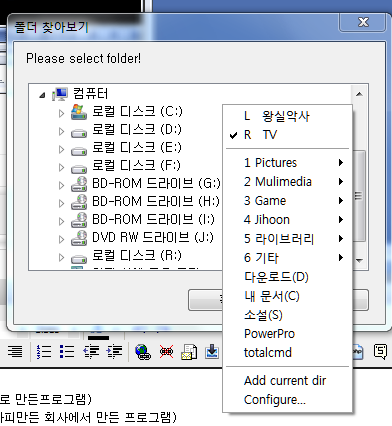Click the folder tree vertical scrollbar thumb
392x426 pixels.
(x=359, y=196)
